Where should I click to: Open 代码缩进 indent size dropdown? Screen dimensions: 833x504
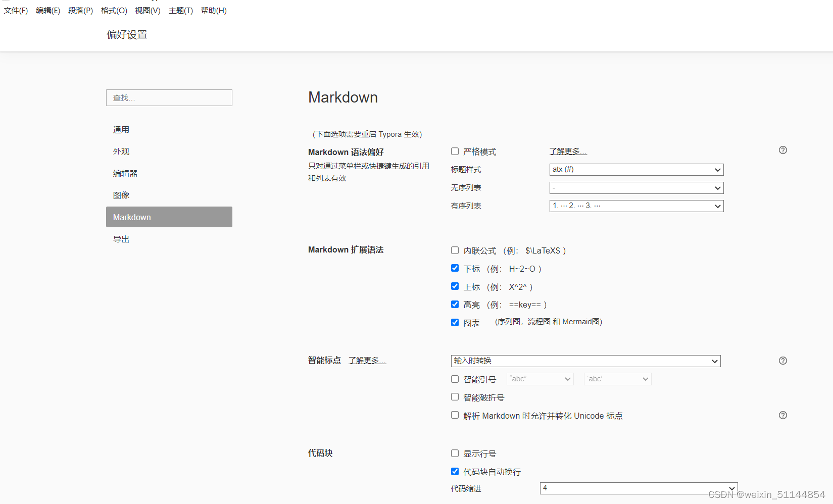pyautogui.click(x=639, y=488)
